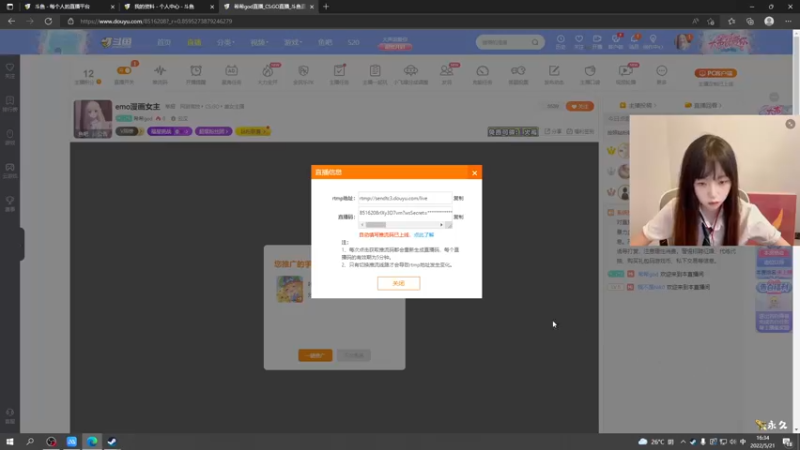Refresh the browser page
Viewport: 800px width, 450px height.
click(x=48, y=21)
